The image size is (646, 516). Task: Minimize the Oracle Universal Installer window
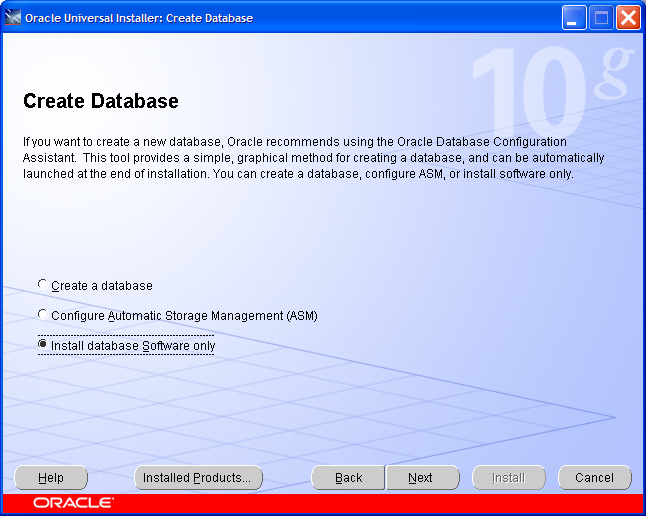[x=574, y=18]
